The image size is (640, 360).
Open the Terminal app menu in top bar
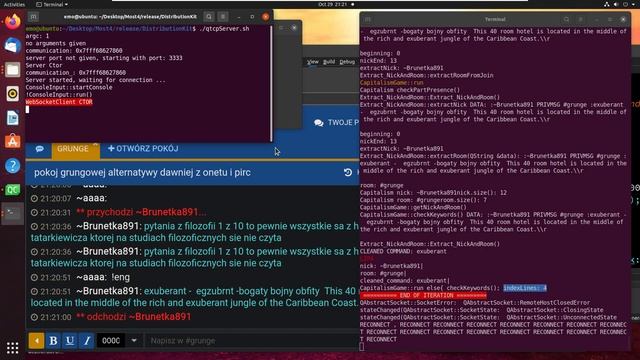pyautogui.click(x=52, y=4)
